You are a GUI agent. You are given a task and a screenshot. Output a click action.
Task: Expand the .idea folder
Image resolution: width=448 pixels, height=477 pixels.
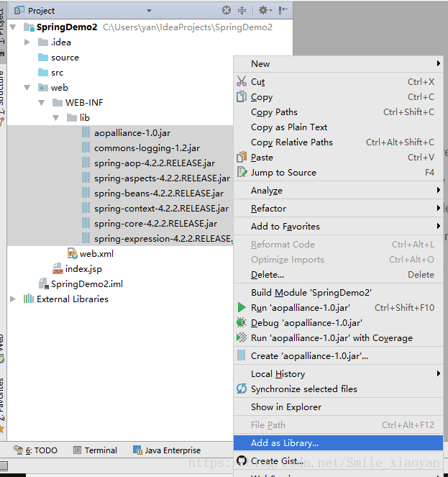[27, 42]
